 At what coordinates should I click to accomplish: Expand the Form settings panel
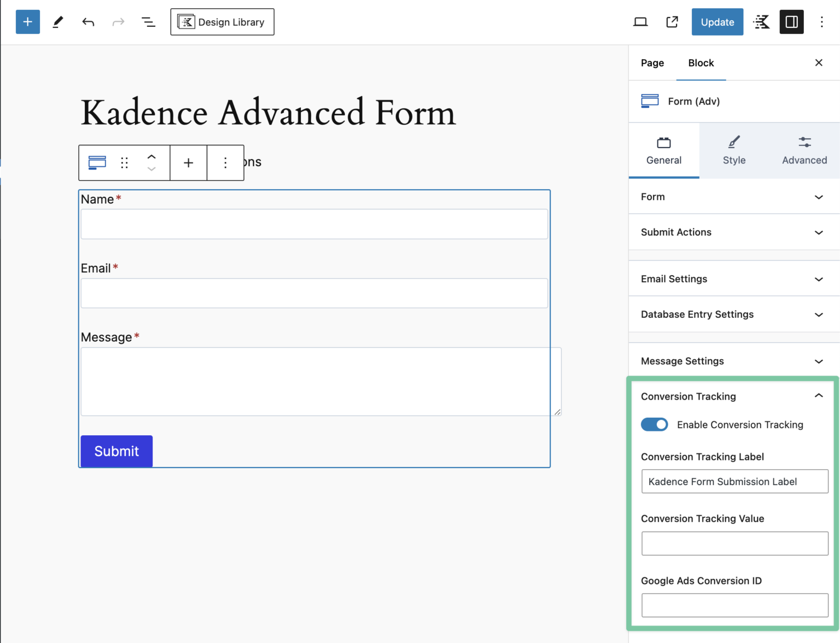pos(734,197)
